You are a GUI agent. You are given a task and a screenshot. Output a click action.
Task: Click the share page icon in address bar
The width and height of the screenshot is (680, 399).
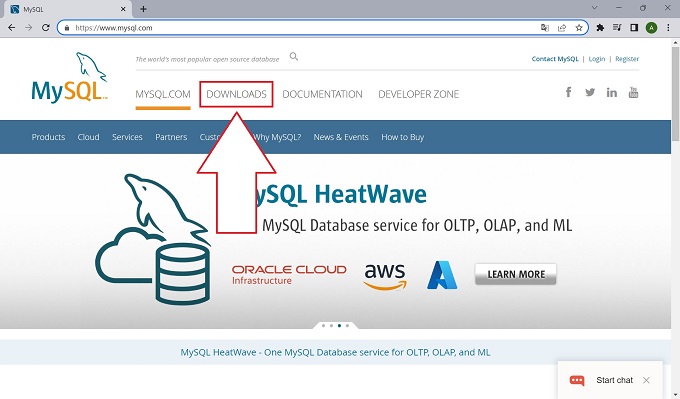point(562,28)
